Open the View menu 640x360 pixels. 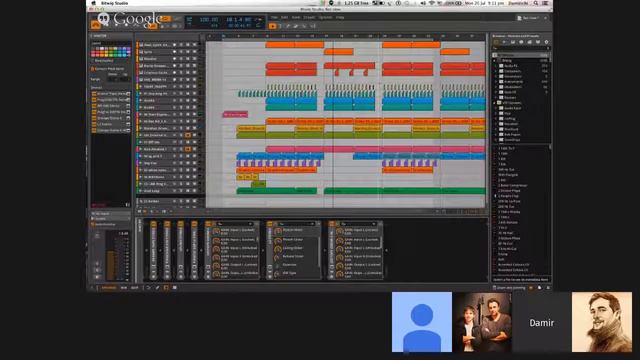click(x=296, y=18)
